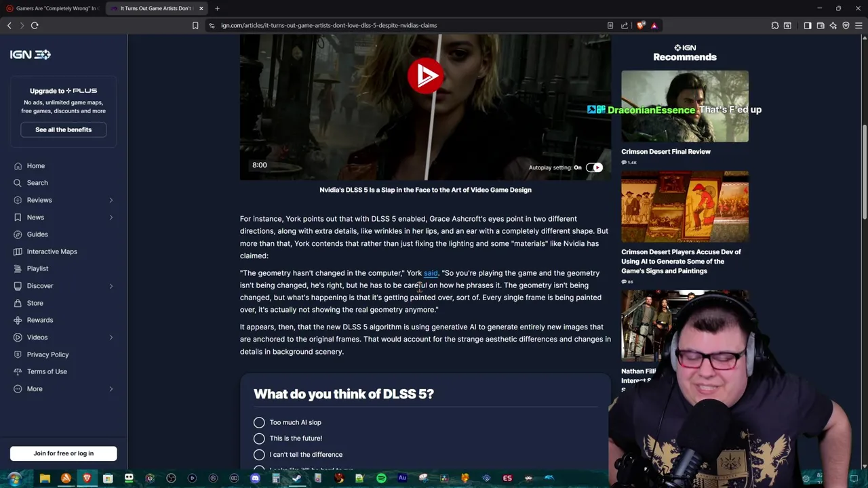This screenshot has width=868, height=488.
Task: Bookmark this page via the bookmark icon
Action: tap(195, 25)
